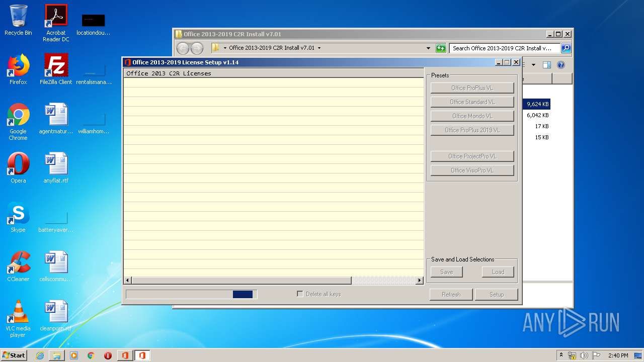Screen dimensions: 644x362
Task: Click the Refresh button
Action: point(451,295)
